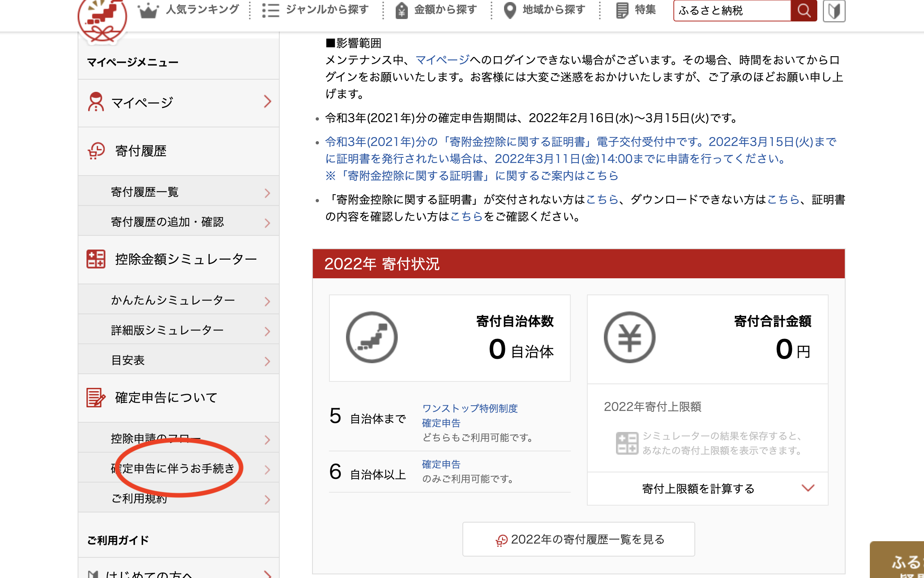
Task: Click the calculator icon beside 控除金額シミュレーター
Action: (96, 259)
